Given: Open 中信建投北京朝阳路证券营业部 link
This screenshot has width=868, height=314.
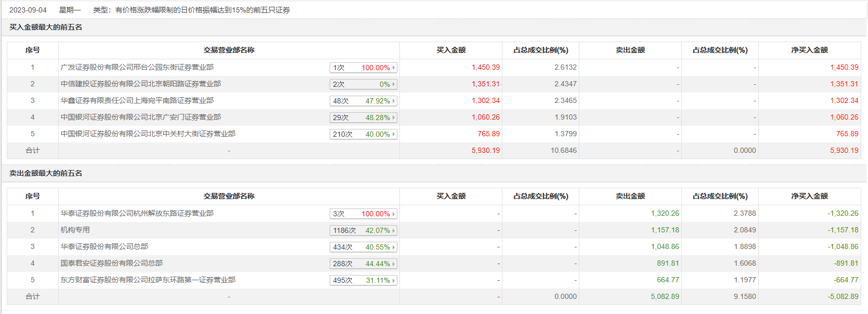Looking at the screenshot, I should click(140, 84).
